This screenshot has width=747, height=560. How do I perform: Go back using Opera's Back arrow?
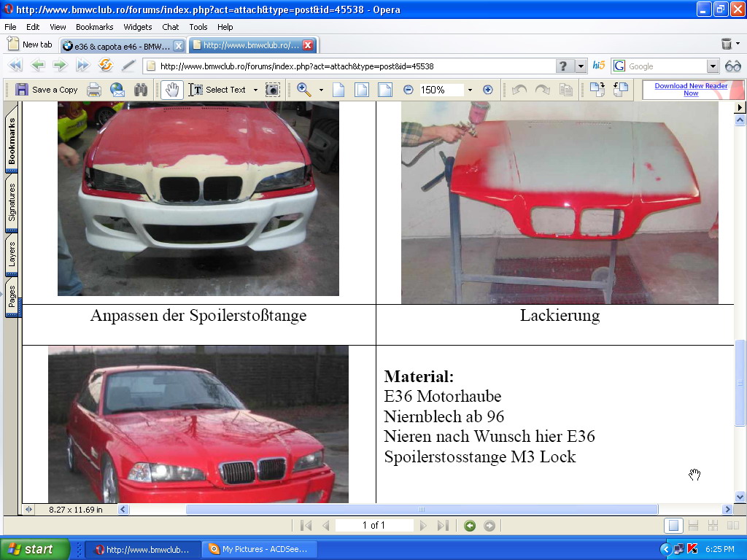click(x=38, y=65)
